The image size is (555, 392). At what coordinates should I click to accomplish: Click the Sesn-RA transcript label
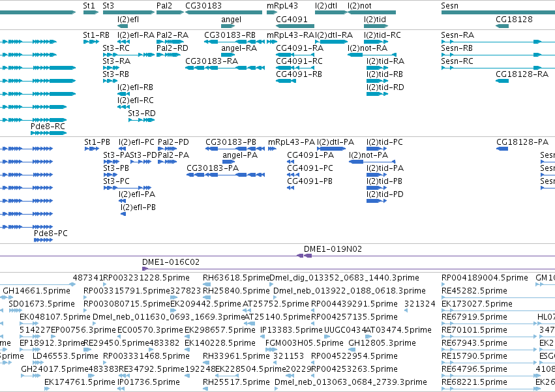point(457,35)
